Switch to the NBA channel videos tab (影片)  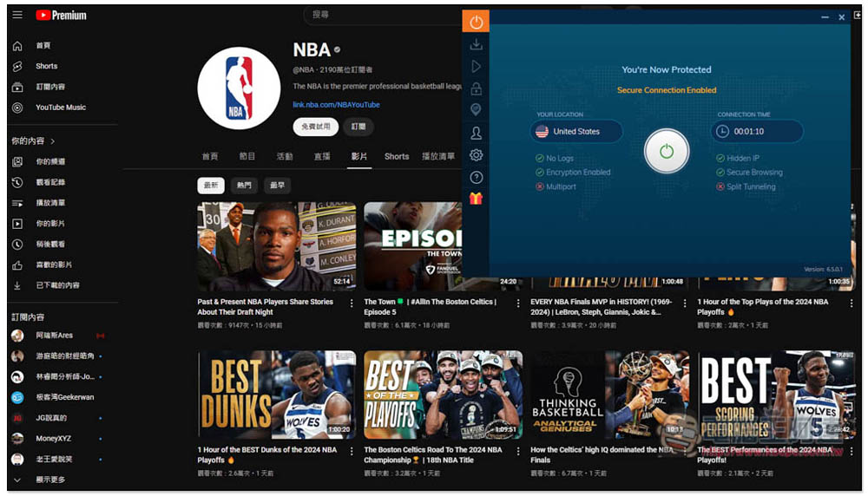click(x=358, y=156)
